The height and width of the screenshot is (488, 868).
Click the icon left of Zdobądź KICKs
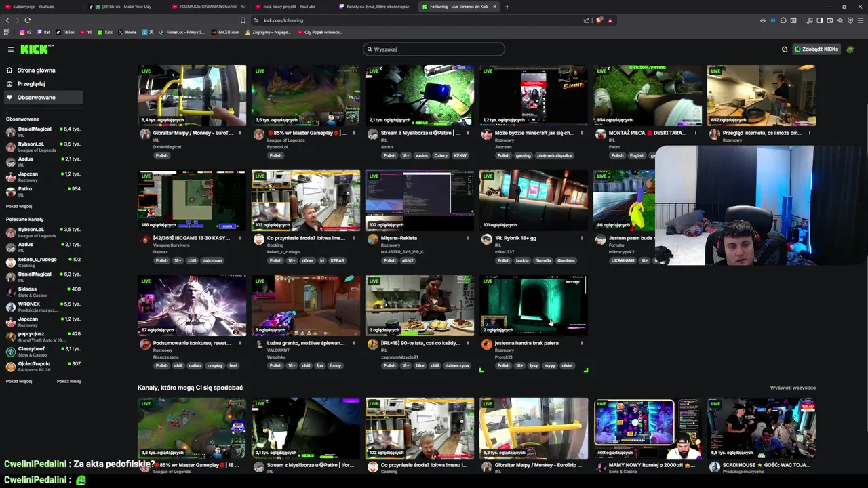point(785,49)
